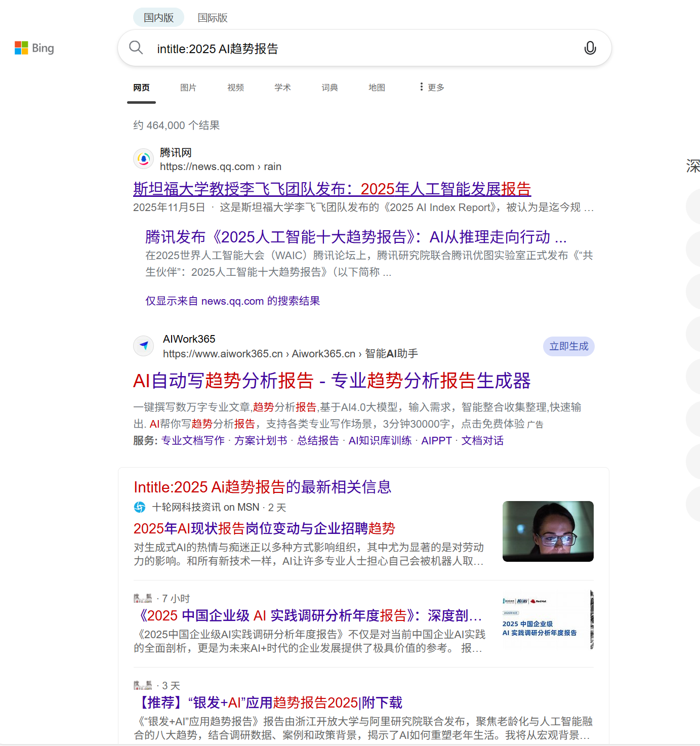The image size is (700, 746).
Task: Activate voice search via microphone icon
Action: coord(590,48)
